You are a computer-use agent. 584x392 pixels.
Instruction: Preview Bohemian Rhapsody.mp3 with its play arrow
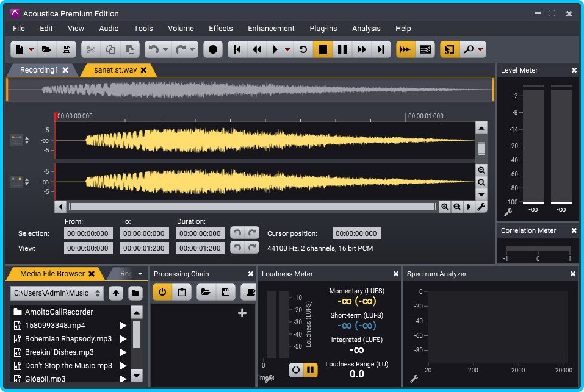pyautogui.click(x=123, y=339)
